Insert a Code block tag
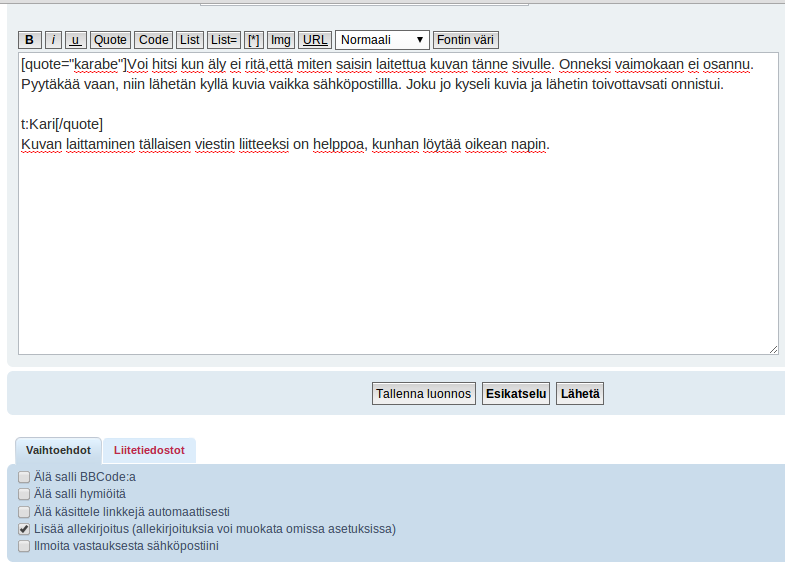Image resolution: width=785 pixels, height=562 pixels. pos(153,40)
